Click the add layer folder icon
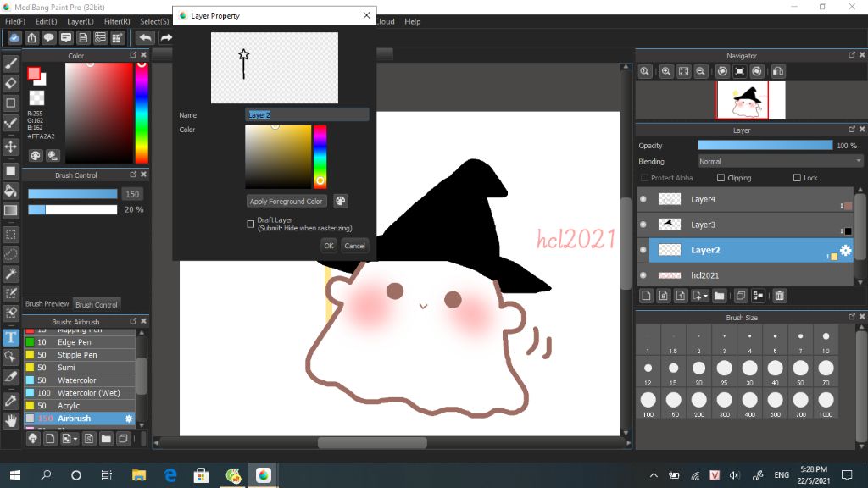This screenshot has width=868, height=488. pos(719,296)
